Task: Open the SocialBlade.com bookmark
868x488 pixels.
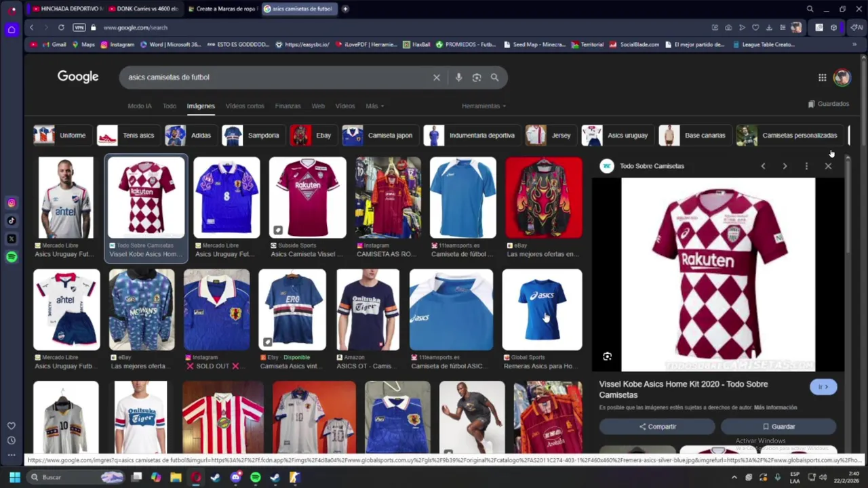Action: [634, 45]
